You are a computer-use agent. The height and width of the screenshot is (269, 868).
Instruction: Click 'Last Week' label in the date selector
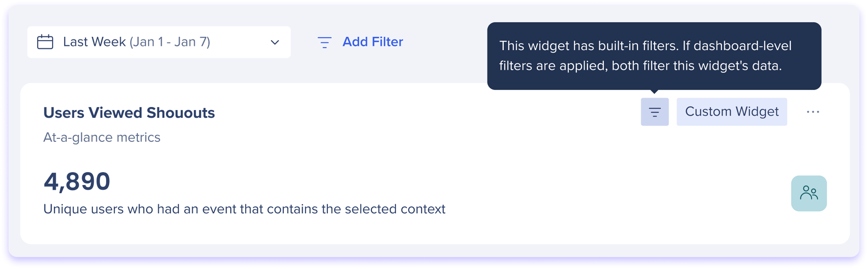coord(94,42)
